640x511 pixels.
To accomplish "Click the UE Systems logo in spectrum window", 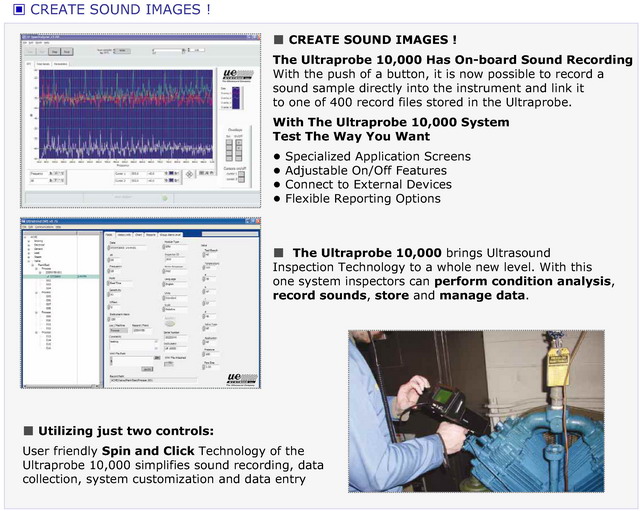I will tap(238, 76).
